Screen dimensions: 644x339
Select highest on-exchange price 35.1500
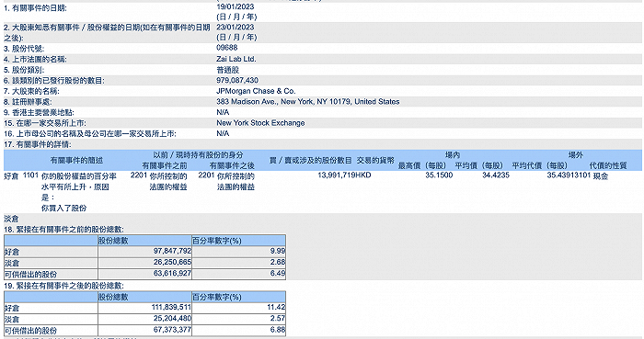[x=439, y=175]
